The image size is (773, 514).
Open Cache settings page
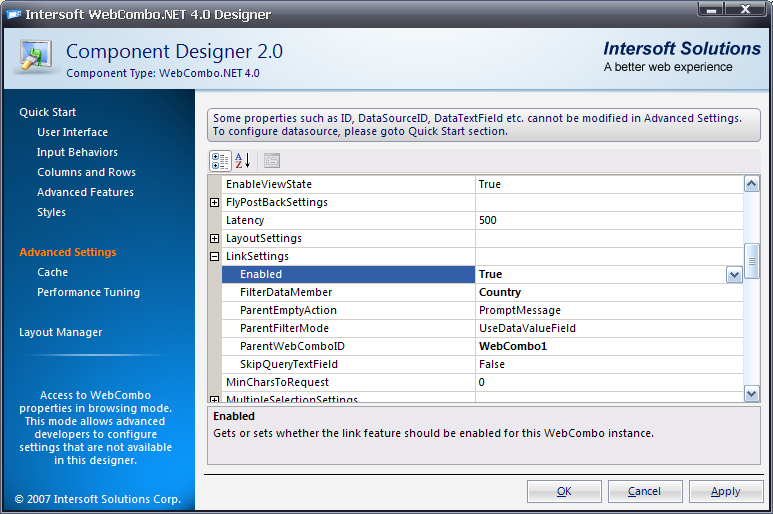pos(53,272)
